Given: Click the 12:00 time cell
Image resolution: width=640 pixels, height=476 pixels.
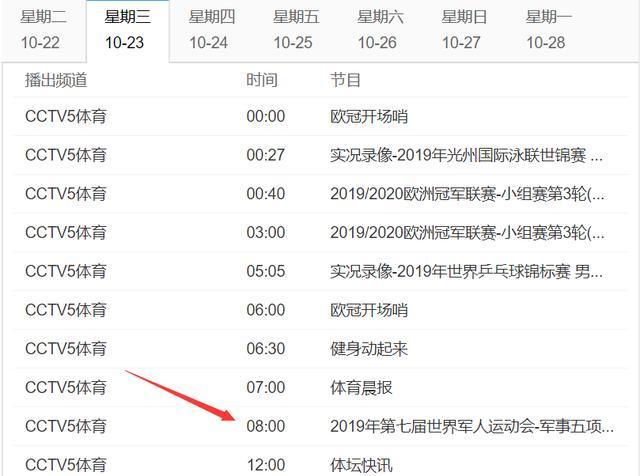Looking at the screenshot, I should click(266, 465).
